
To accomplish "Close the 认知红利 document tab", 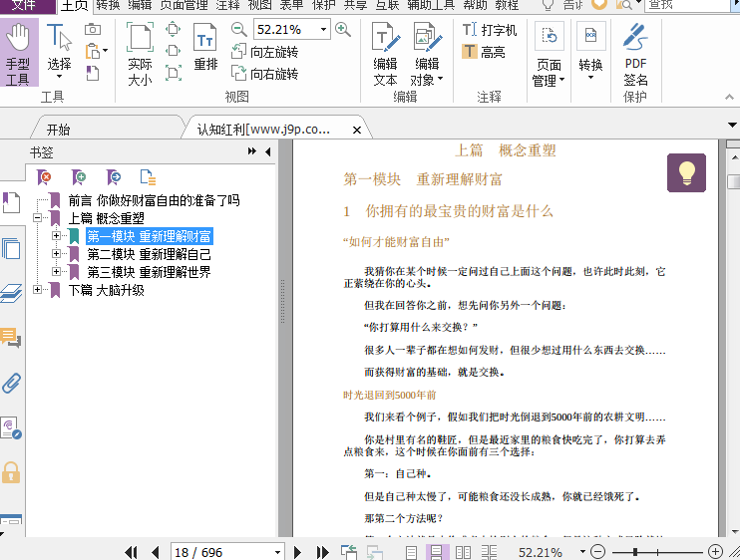I will coord(357,130).
